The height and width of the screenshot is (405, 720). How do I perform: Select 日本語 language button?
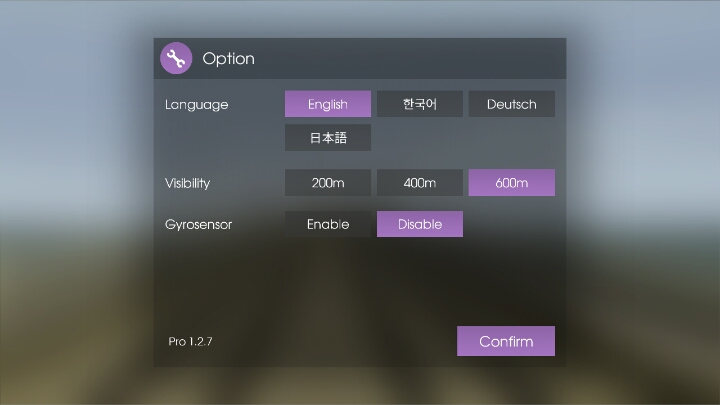click(328, 138)
